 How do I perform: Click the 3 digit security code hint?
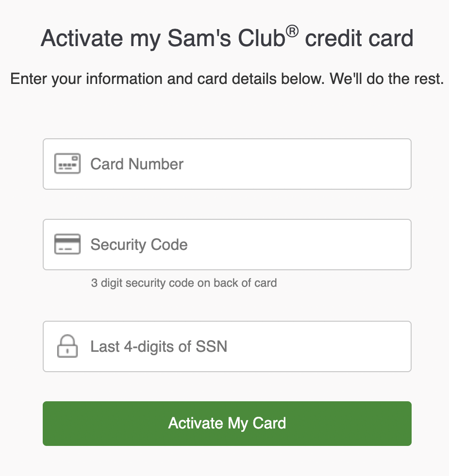184,283
